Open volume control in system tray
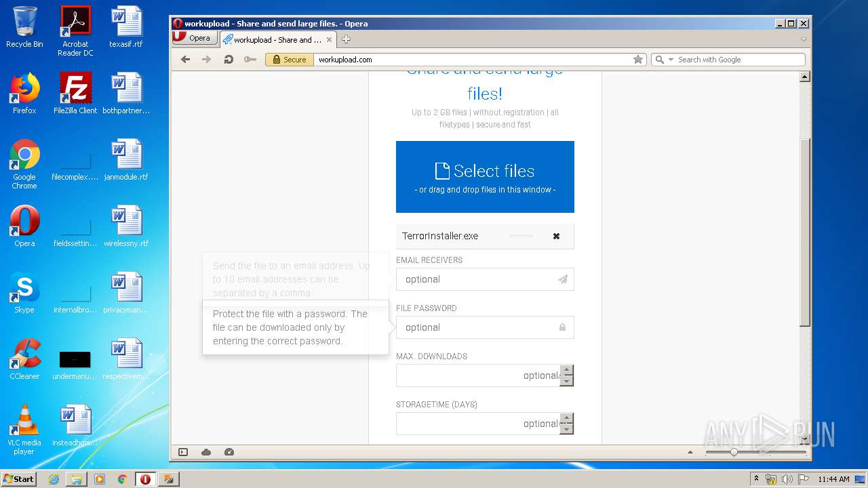 pyautogui.click(x=787, y=479)
